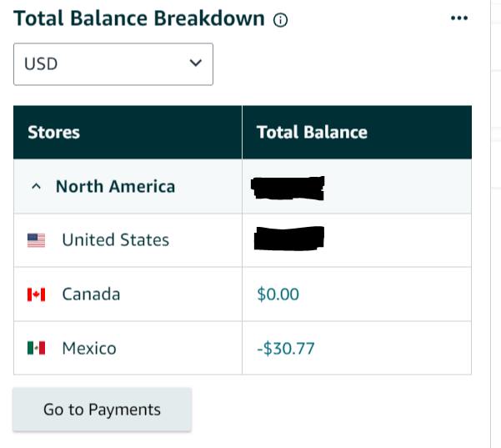Select the Mexico store row
Screen dimensions: 501x448
click(243, 348)
